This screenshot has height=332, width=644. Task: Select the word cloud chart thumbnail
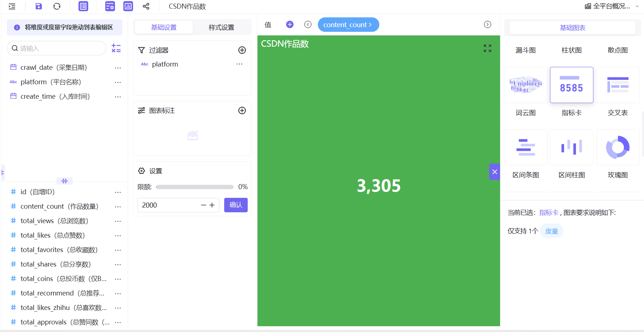[526, 85]
